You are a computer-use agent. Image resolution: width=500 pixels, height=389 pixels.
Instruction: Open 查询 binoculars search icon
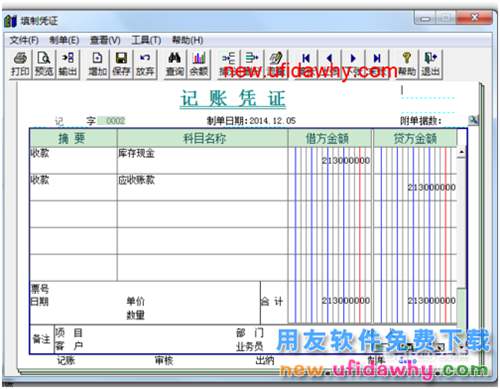click(x=175, y=64)
